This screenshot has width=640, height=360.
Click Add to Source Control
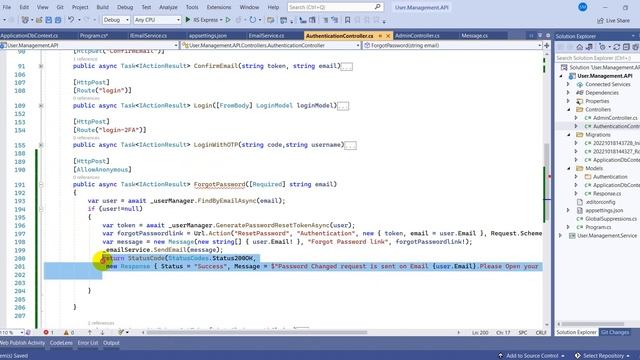532,356
